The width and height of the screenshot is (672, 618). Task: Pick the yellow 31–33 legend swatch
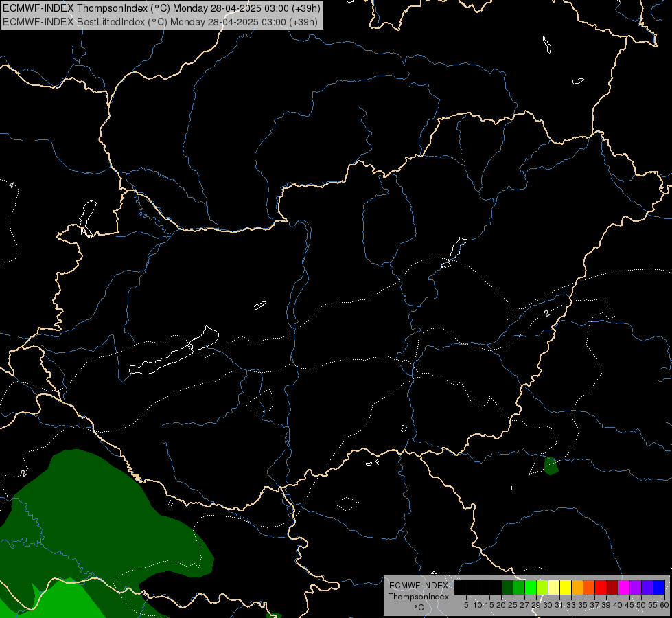566,587
